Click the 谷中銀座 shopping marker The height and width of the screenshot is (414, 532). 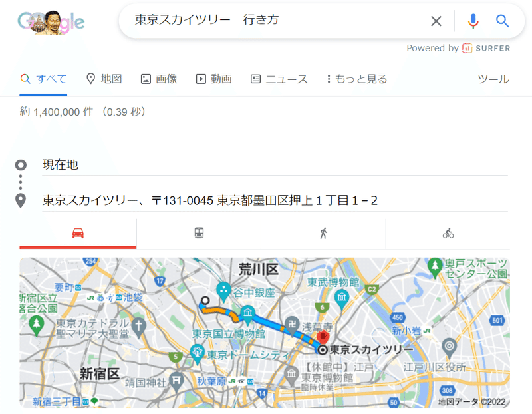[x=223, y=291]
